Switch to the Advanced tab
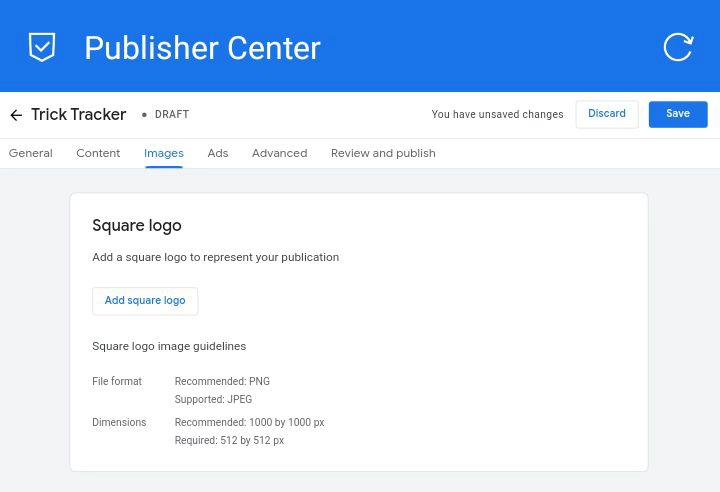The width and height of the screenshot is (720, 492). point(279,153)
